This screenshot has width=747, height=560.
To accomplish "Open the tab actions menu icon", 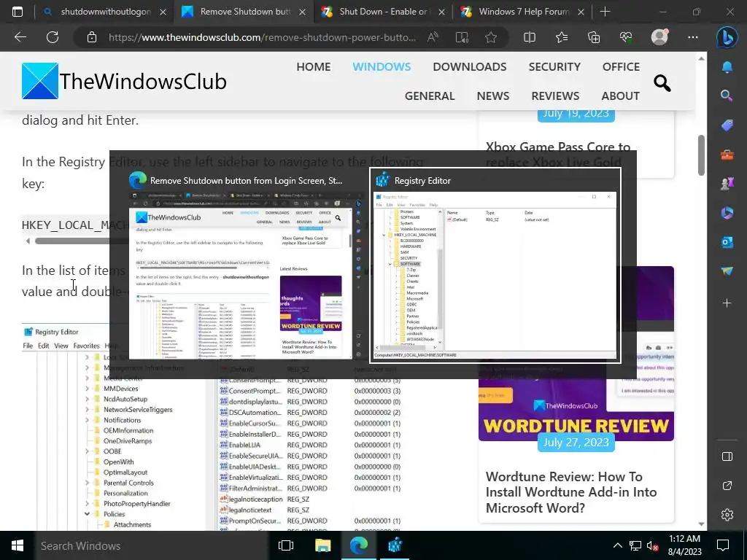I will coord(18,12).
